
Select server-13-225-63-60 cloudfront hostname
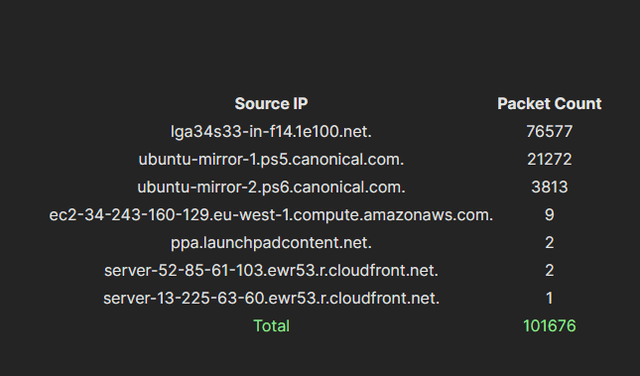pyautogui.click(x=271, y=298)
